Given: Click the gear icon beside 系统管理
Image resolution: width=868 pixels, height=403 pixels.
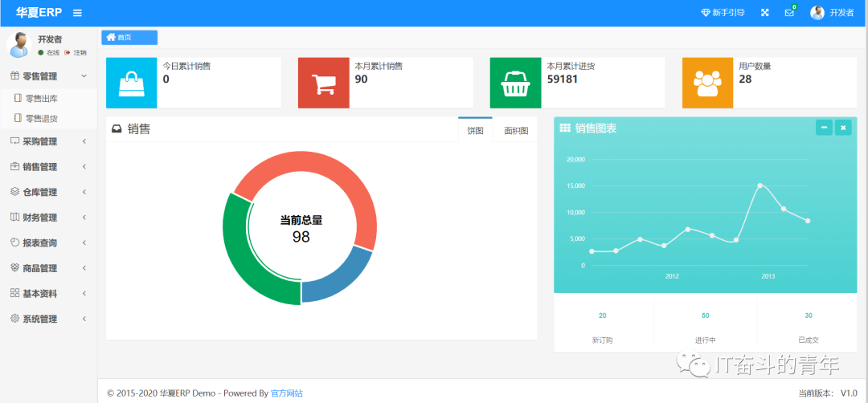Looking at the screenshot, I should 15,319.
